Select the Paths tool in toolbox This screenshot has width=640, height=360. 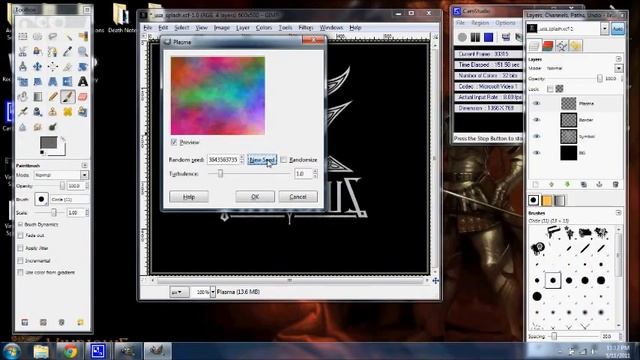tap(53, 51)
